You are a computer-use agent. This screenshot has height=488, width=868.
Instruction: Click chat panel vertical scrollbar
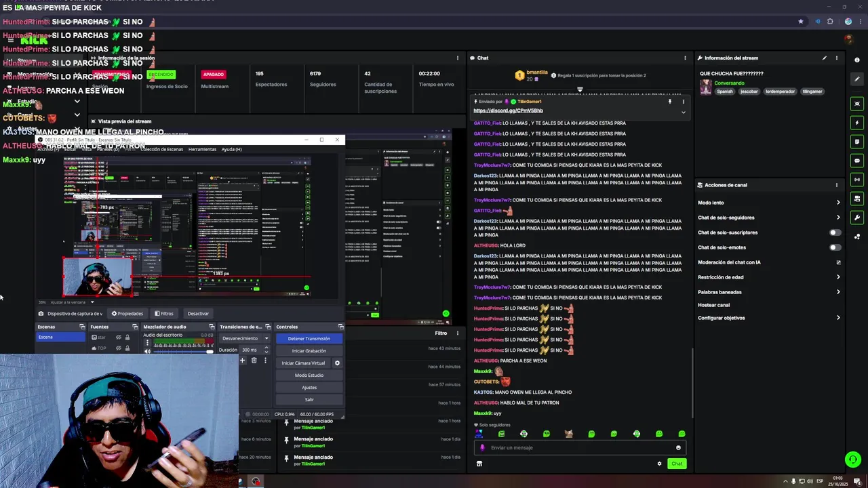[x=692, y=383]
